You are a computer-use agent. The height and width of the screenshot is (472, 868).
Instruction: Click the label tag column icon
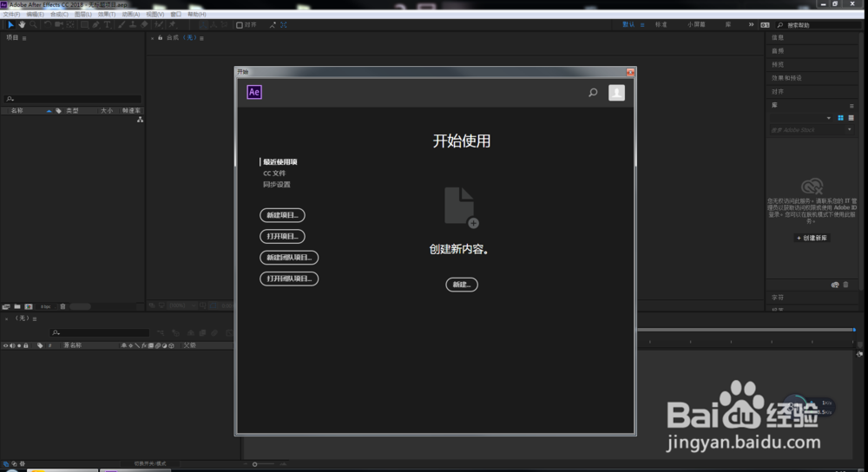click(x=59, y=111)
